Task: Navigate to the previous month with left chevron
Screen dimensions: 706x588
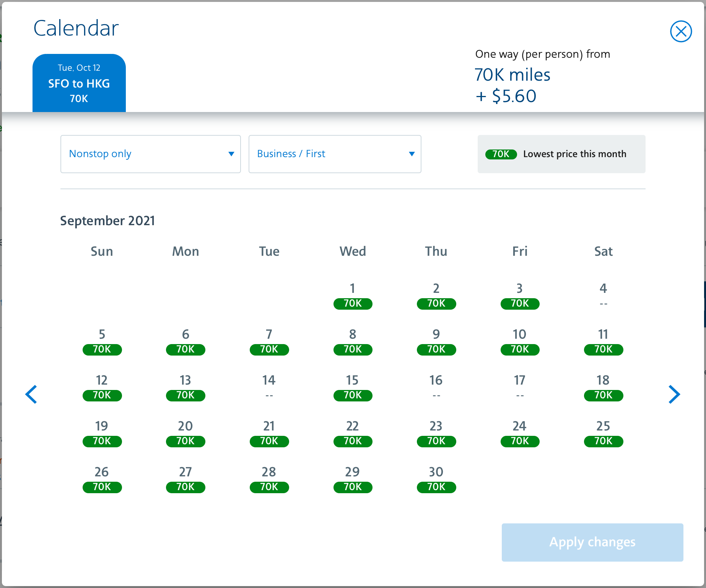Action: (32, 394)
